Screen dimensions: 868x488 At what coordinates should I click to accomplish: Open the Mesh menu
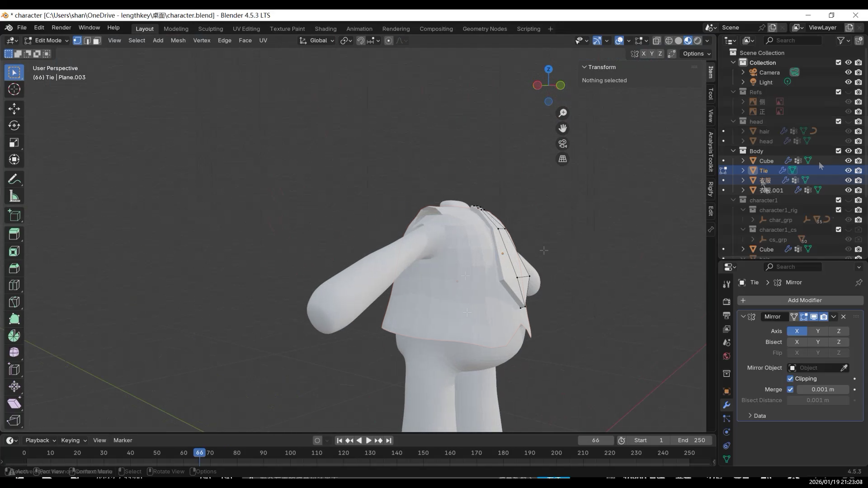click(178, 41)
